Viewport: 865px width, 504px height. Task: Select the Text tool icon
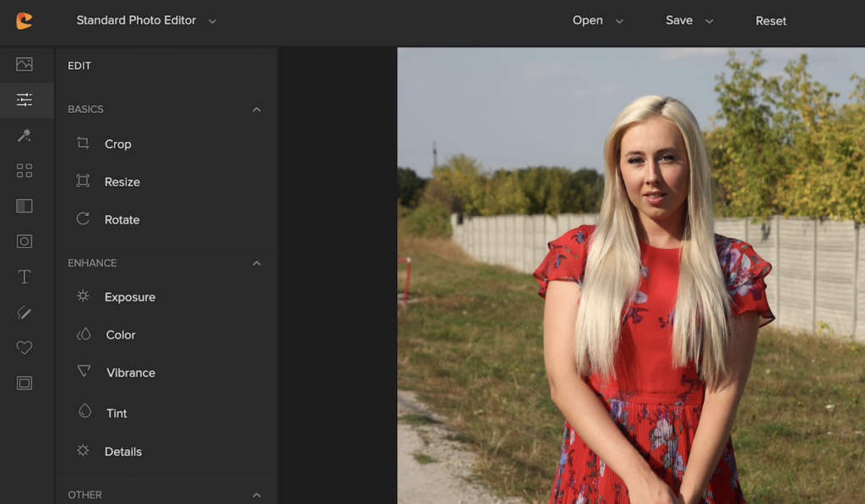click(x=24, y=277)
